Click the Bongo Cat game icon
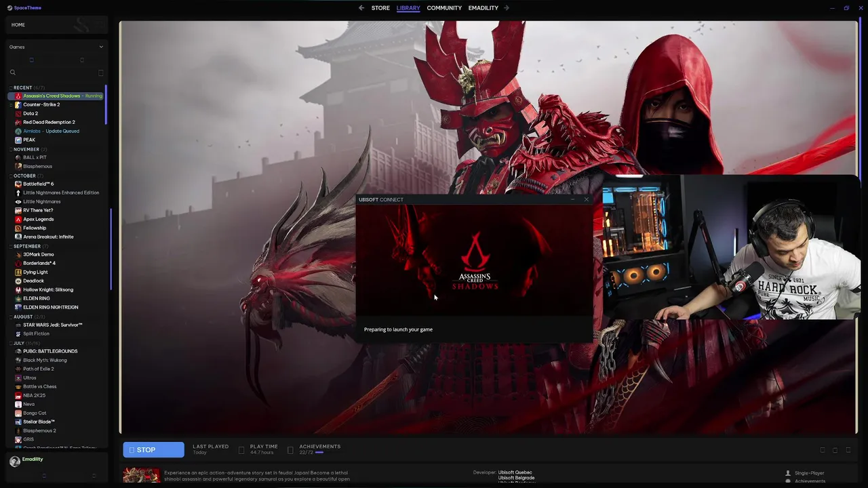The height and width of the screenshot is (488, 868). [18, 413]
